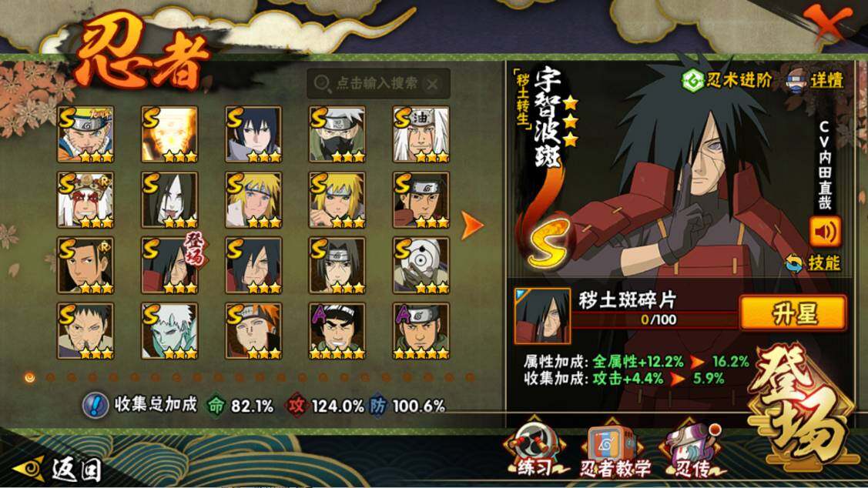This screenshot has width=868, height=488.
Task: Play the CV voice speaker icon
Action: (825, 232)
